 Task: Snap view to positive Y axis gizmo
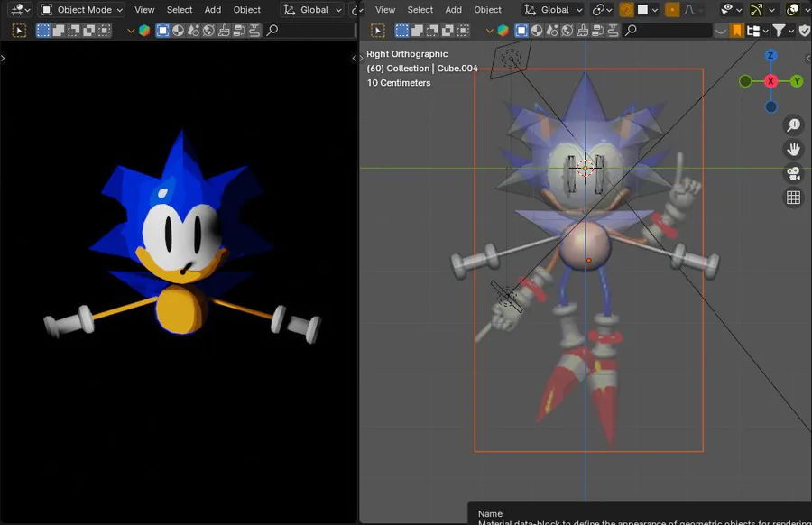(797, 81)
